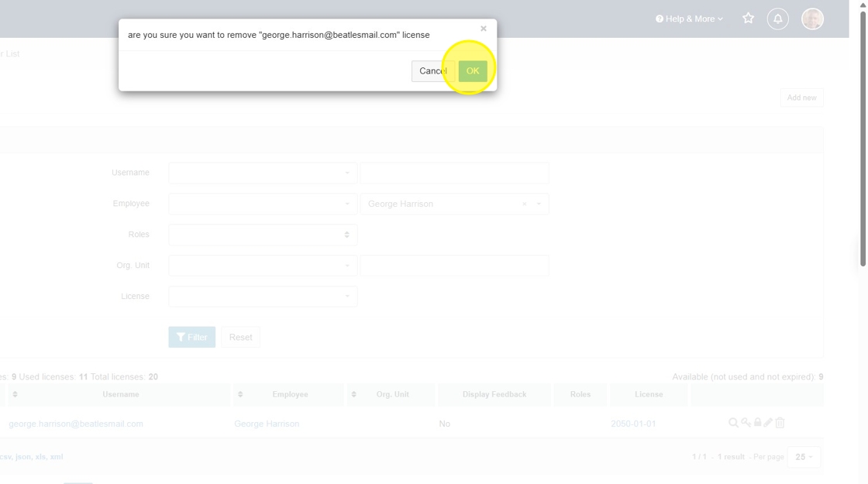Open the george.harrison@beatlesmail.com username link
The height and width of the screenshot is (484, 868).
76,424
